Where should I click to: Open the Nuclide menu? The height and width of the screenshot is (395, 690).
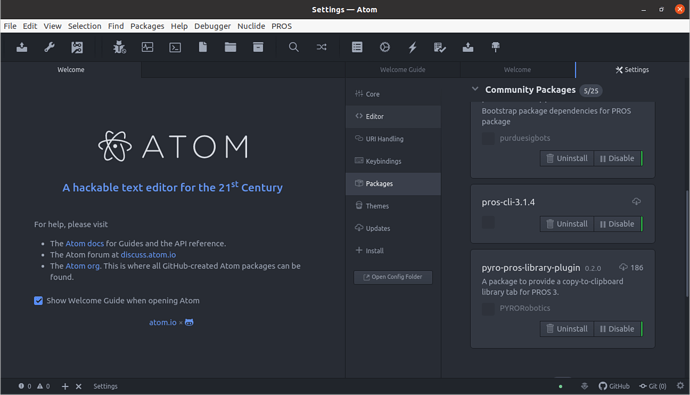click(x=251, y=26)
